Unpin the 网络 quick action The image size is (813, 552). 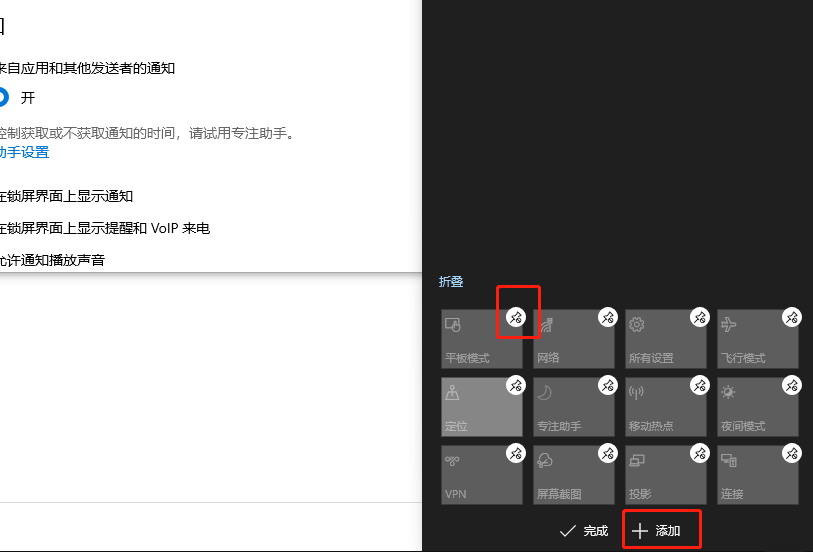608,317
